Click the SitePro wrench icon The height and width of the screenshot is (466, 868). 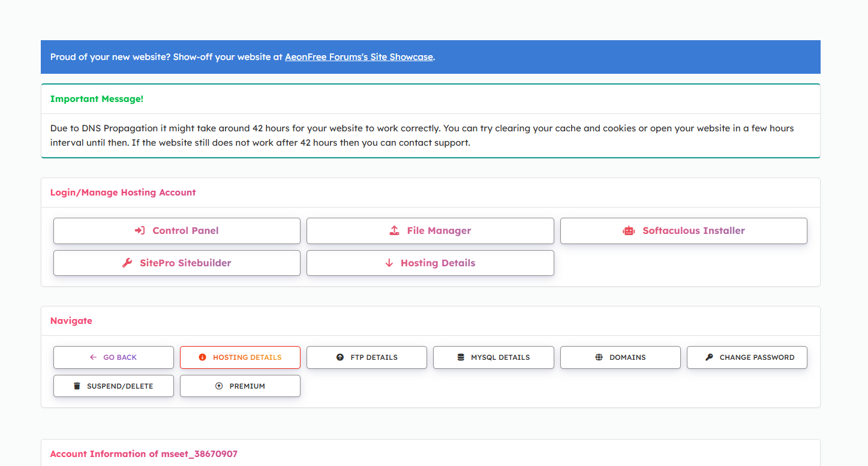click(x=127, y=263)
